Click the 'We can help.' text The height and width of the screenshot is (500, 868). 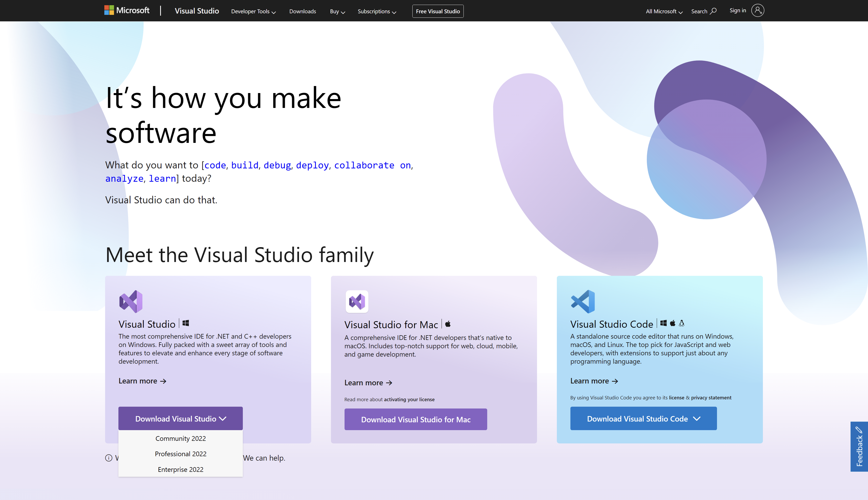click(x=264, y=458)
